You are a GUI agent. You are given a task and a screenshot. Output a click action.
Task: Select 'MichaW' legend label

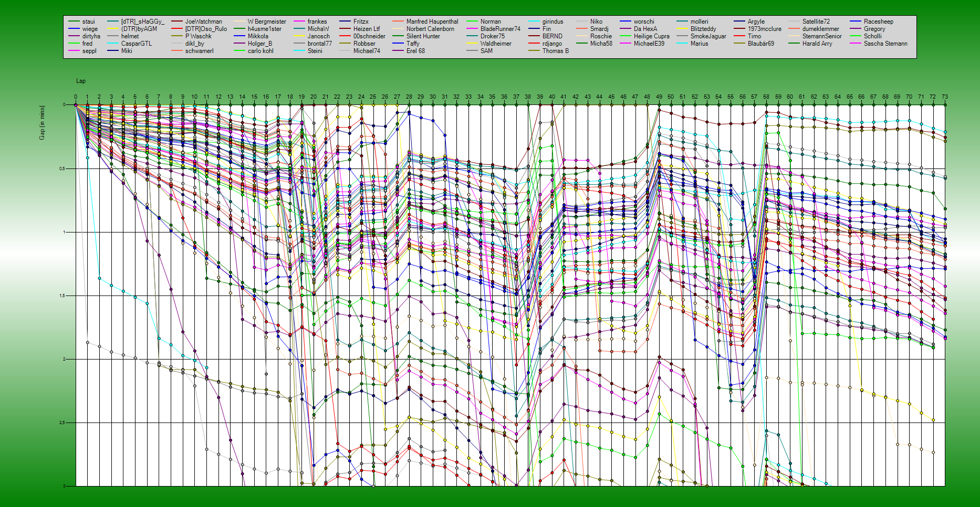pyautogui.click(x=311, y=29)
